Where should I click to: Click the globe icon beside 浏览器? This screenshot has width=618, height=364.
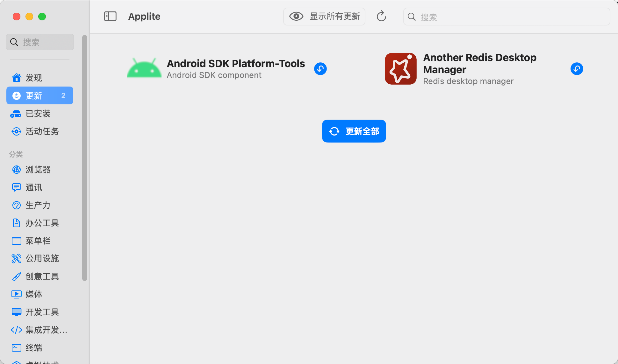17,170
